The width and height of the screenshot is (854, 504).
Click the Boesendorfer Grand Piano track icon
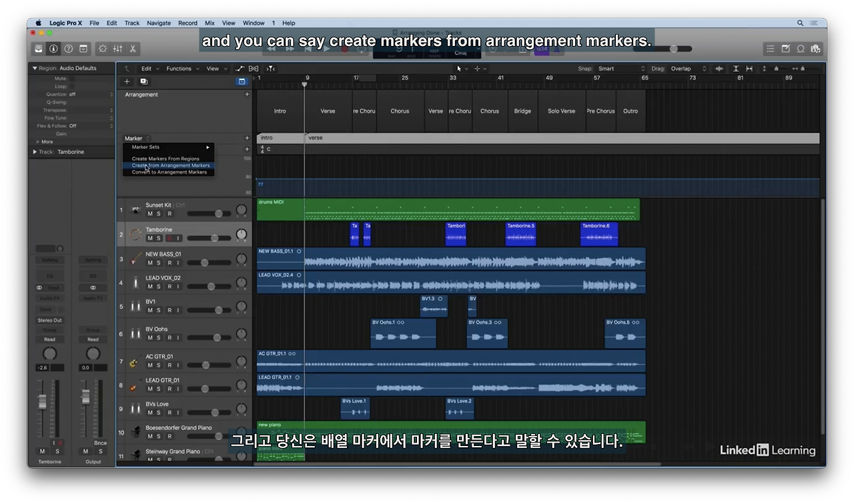(x=137, y=432)
